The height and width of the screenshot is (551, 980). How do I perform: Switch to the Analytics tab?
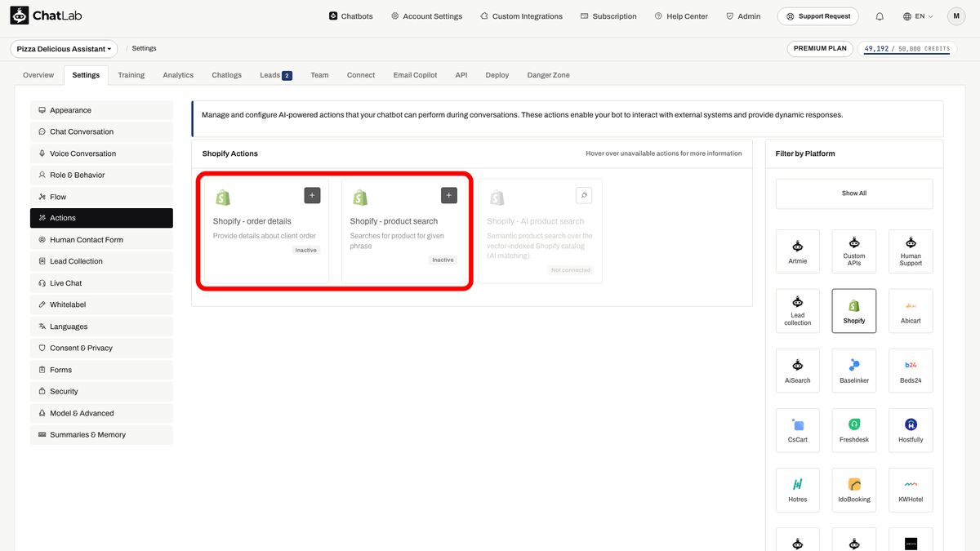pos(178,75)
